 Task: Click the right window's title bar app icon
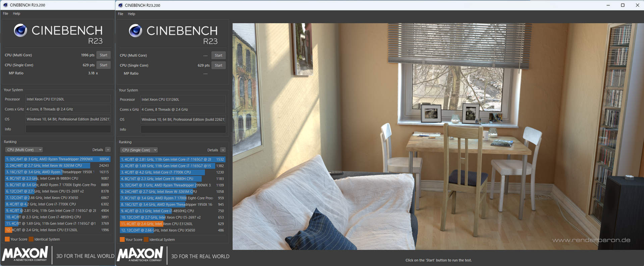point(120,5)
